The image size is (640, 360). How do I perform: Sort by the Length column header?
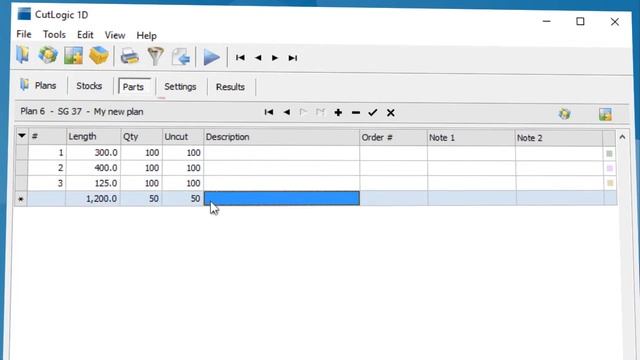(93, 137)
